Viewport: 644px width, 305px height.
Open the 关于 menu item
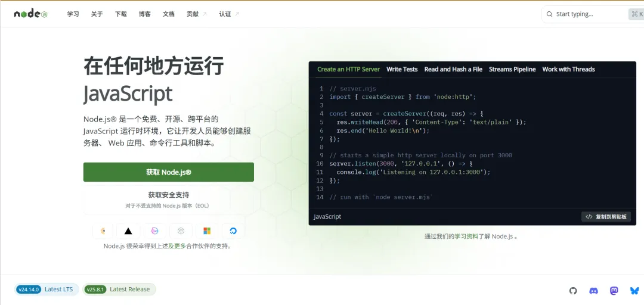coord(97,14)
